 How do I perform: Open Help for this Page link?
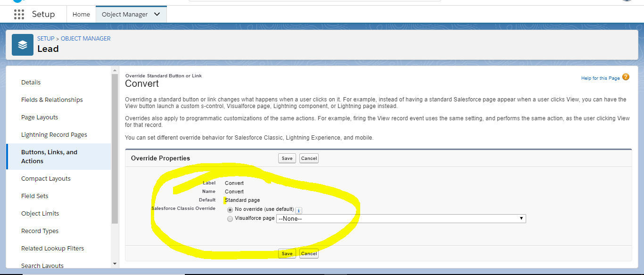pyautogui.click(x=600, y=78)
